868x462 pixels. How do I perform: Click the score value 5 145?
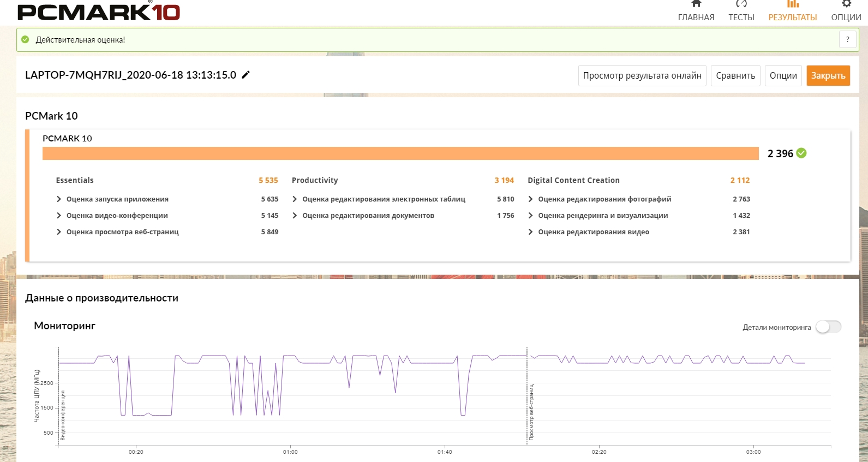(270, 216)
